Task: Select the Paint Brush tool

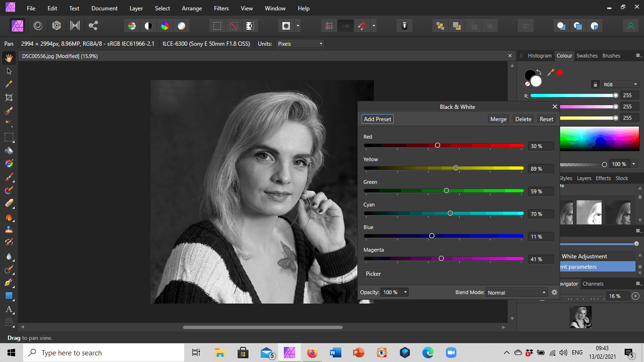Action: (8, 177)
